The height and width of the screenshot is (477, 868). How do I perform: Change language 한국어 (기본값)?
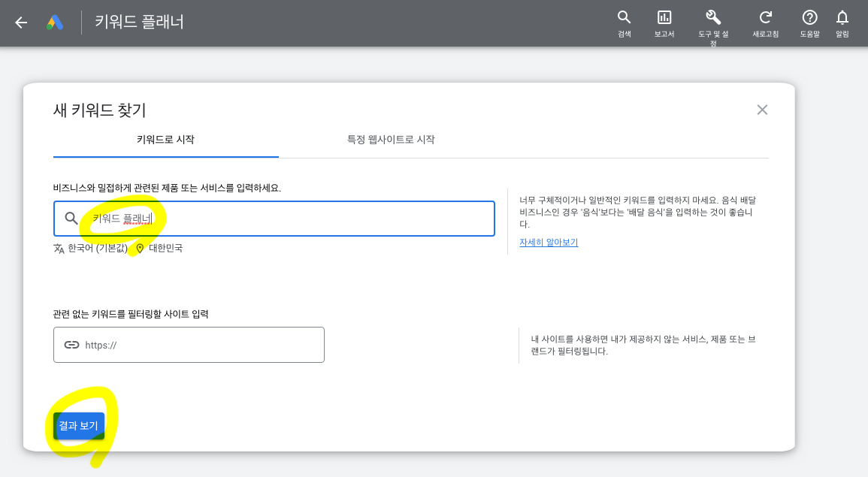pyautogui.click(x=98, y=249)
